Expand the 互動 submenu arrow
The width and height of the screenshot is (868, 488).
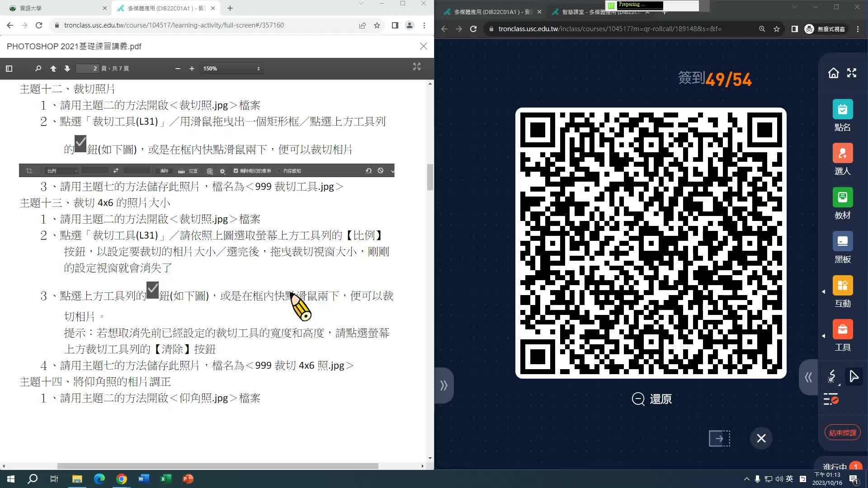click(x=823, y=292)
